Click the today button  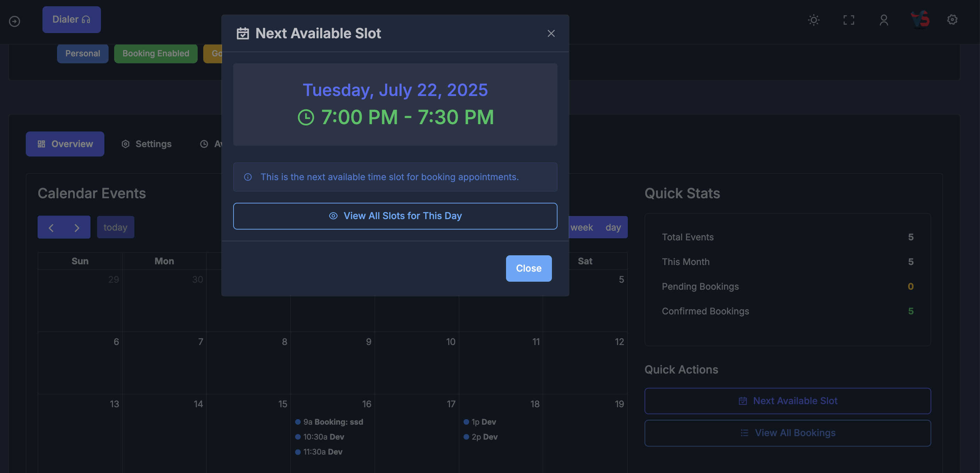[115, 227]
